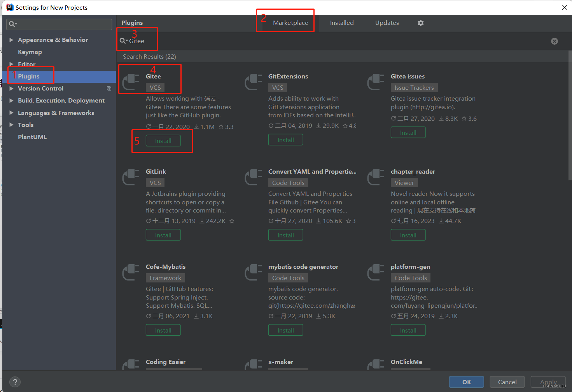Open the Coding Easier plugin title
572x392 pixels.
point(166,362)
